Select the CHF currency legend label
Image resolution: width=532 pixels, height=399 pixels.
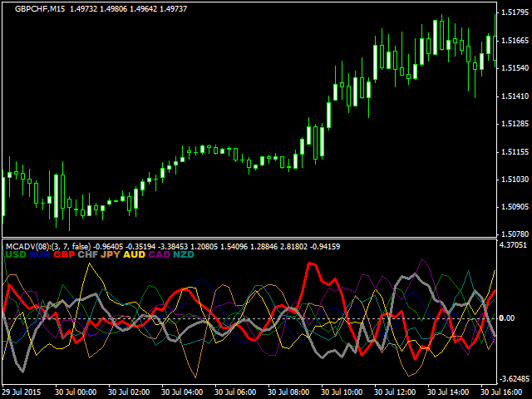point(88,254)
